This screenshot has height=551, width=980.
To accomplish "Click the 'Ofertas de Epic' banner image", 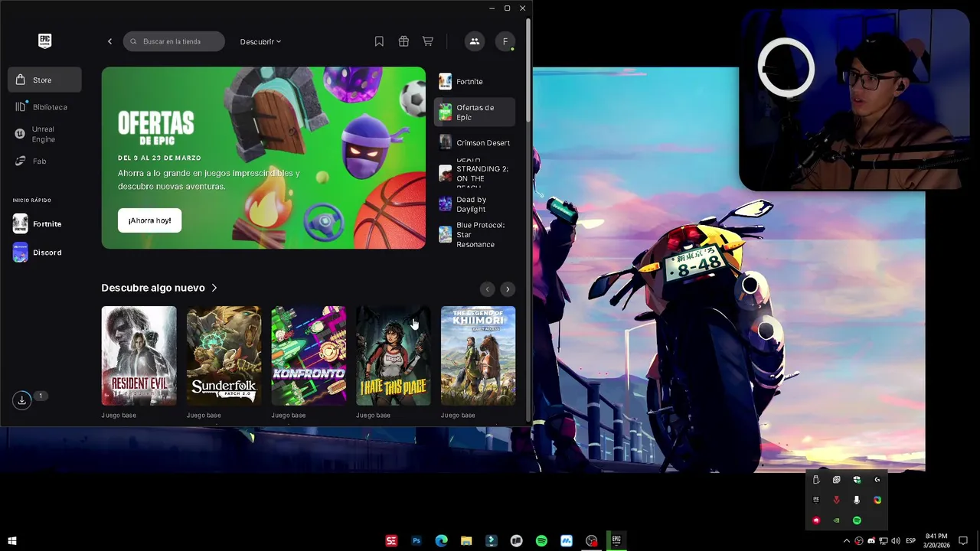I will coord(263,158).
